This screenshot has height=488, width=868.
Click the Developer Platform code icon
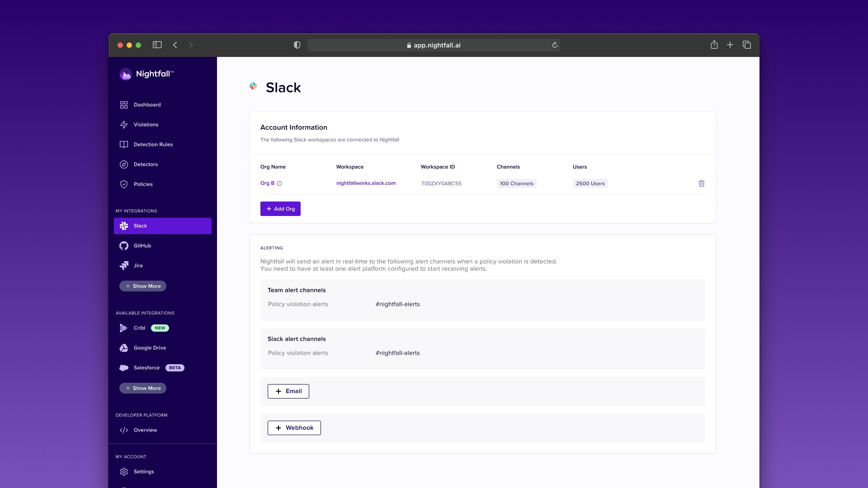[124, 430]
